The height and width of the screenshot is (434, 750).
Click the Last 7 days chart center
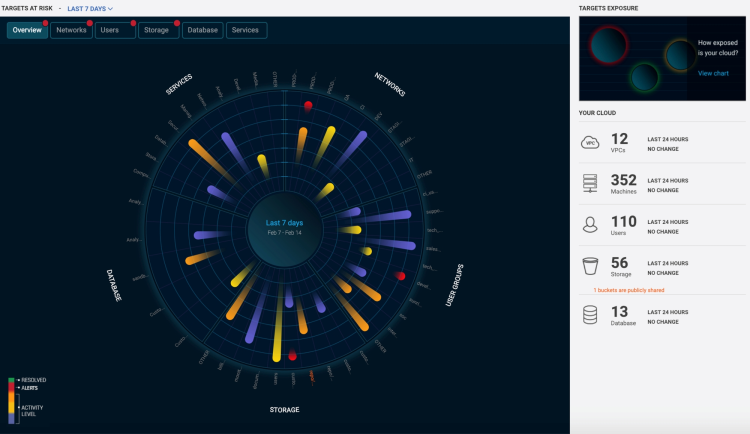point(284,228)
